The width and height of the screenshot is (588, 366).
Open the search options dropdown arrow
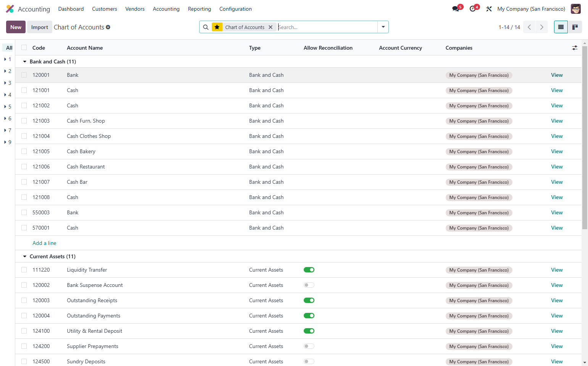(383, 27)
